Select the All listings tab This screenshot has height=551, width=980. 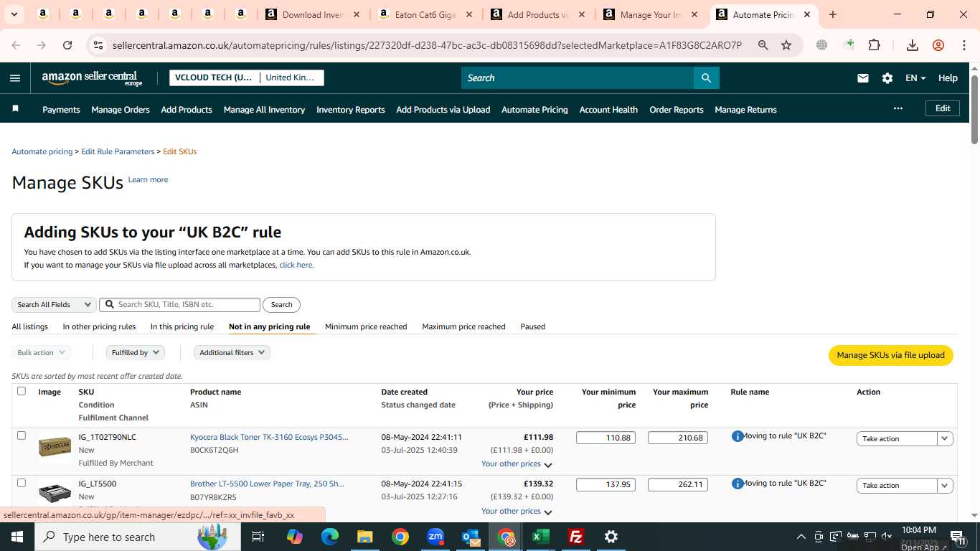[30, 326]
